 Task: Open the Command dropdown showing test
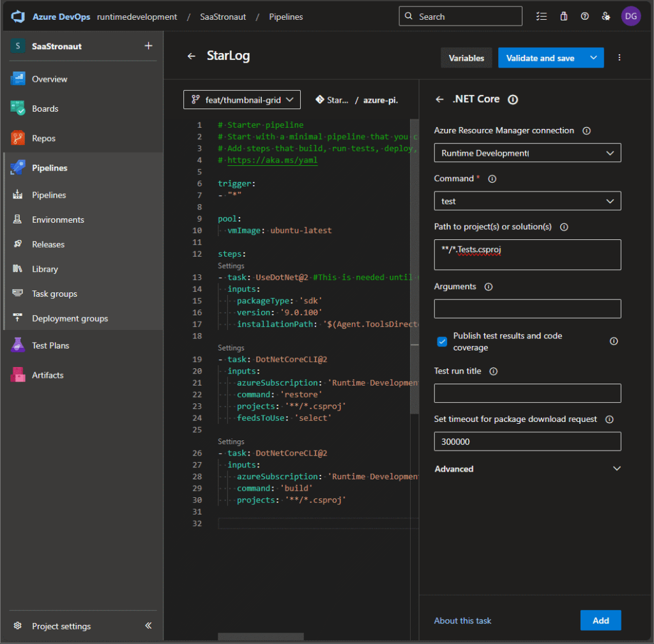pyautogui.click(x=527, y=201)
